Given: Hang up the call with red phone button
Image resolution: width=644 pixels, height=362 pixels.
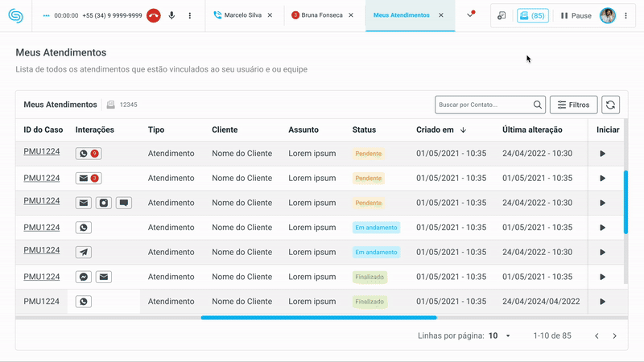Looking at the screenshot, I should pyautogui.click(x=154, y=15).
